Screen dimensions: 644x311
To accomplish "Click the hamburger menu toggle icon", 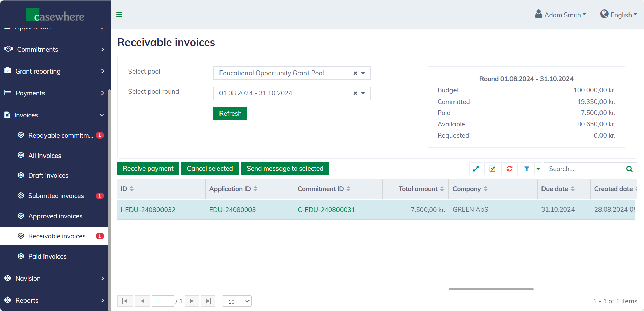I will (119, 15).
